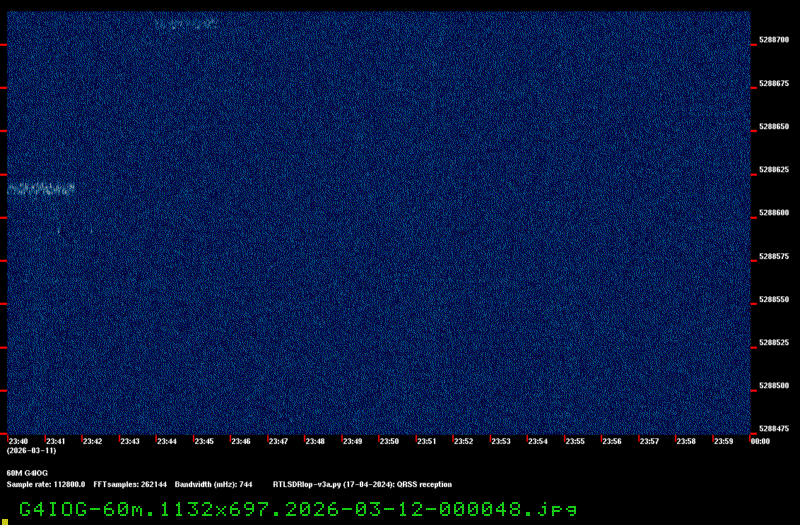Image resolution: width=800 pixels, height=525 pixels.
Task: Click the 5288550 frequency label
Action: (x=774, y=299)
